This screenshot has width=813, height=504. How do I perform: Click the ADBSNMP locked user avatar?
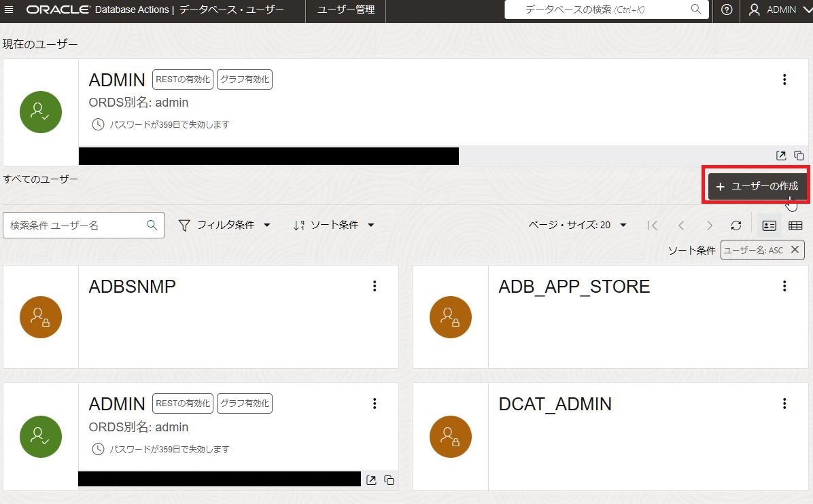[x=40, y=317]
